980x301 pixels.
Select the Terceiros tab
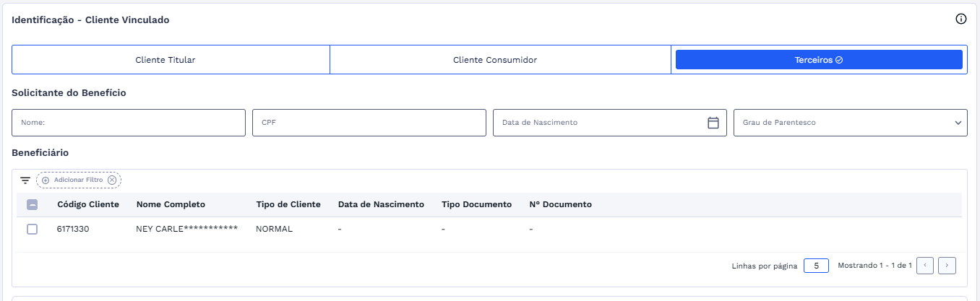(818, 60)
